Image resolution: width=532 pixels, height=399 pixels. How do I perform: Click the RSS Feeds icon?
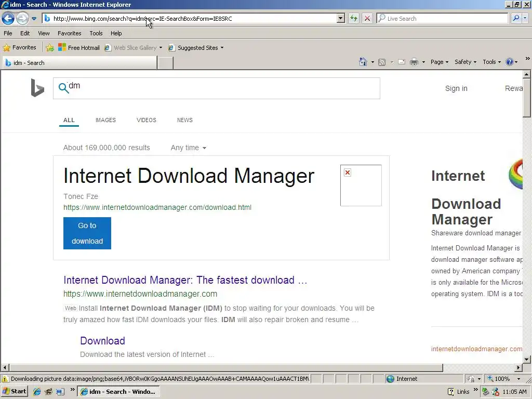[382, 62]
